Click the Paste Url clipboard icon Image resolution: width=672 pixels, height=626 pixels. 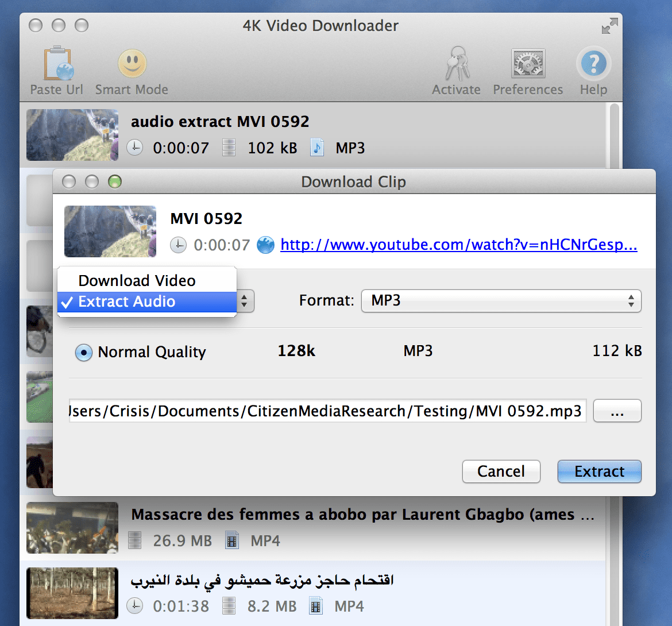coord(58,63)
